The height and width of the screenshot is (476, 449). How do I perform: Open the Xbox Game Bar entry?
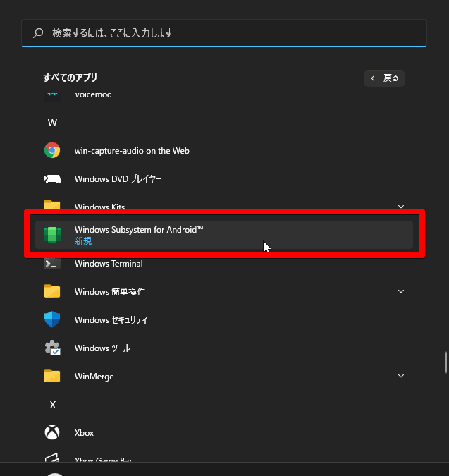click(x=103, y=460)
